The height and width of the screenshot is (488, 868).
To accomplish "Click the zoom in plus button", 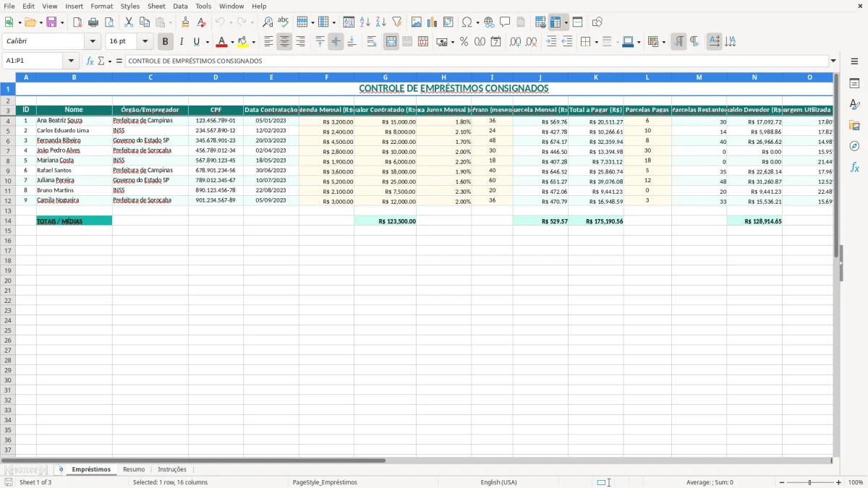I will [839, 482].
